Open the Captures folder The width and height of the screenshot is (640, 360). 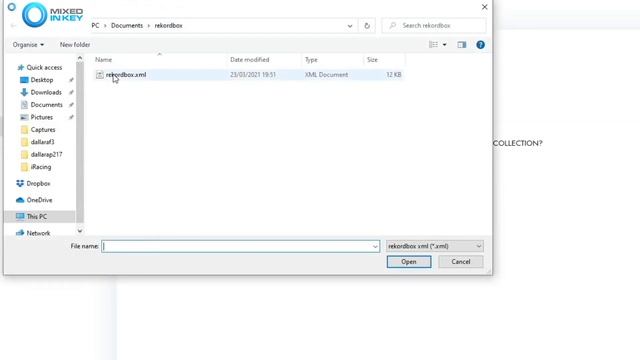(42, 130)
